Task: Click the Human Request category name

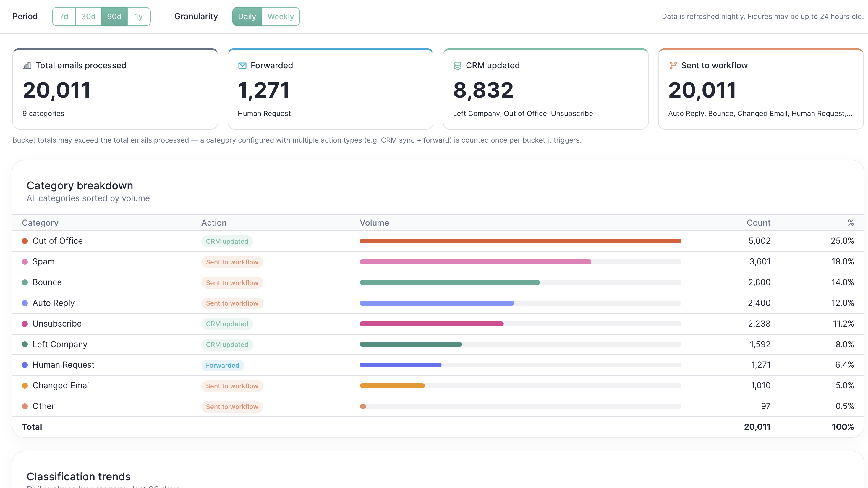Action: tap(63, 365)
